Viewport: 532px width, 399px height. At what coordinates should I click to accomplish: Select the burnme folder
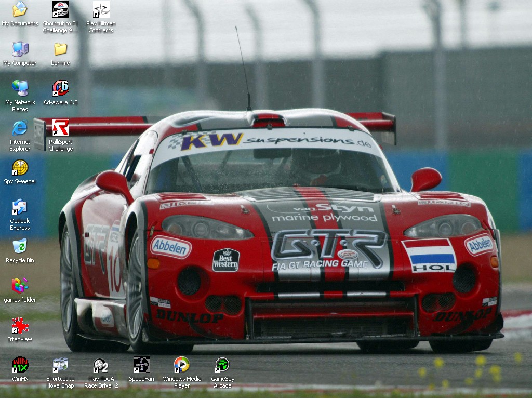(x=60, y=49)
